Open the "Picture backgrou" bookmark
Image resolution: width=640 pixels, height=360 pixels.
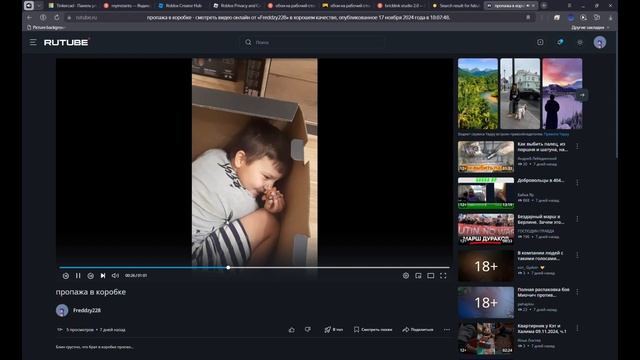tap(46, 27)
